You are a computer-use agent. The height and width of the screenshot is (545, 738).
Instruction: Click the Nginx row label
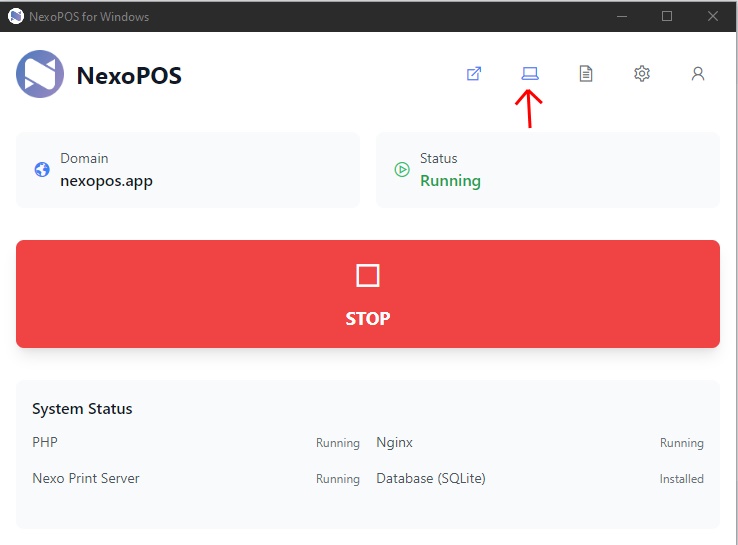tap(394, 442)
